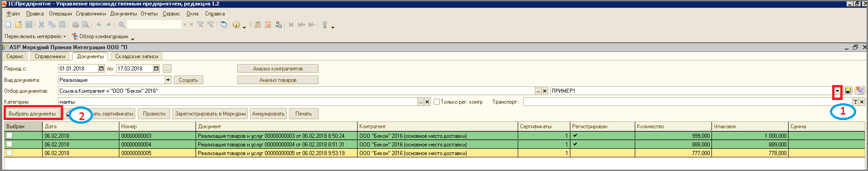
Task: Click the M+ memory button
Action: (301, 25)
